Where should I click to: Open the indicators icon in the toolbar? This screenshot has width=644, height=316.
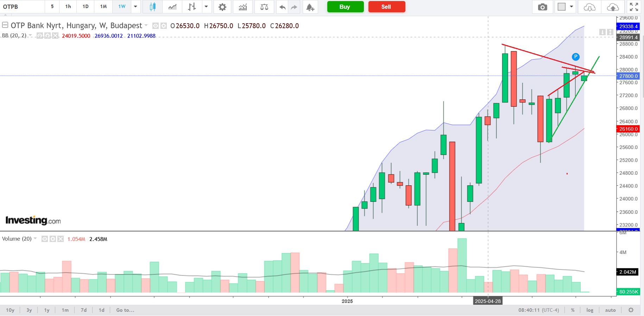click(243, 7)
